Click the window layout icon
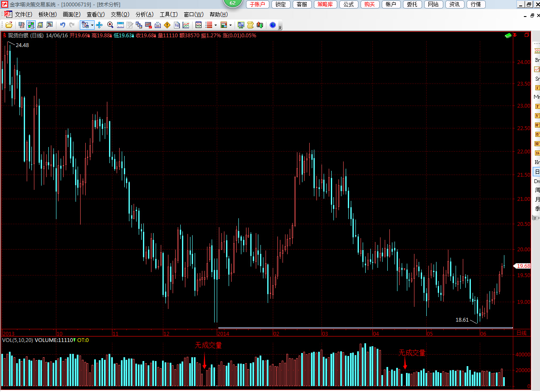The width and height of the screenshot is (540, 392). point(224,25)
